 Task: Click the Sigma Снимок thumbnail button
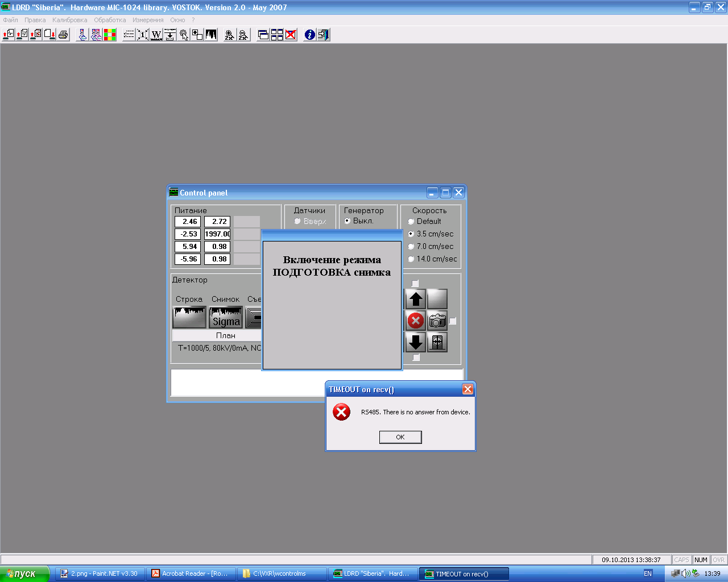coord(226,318)
